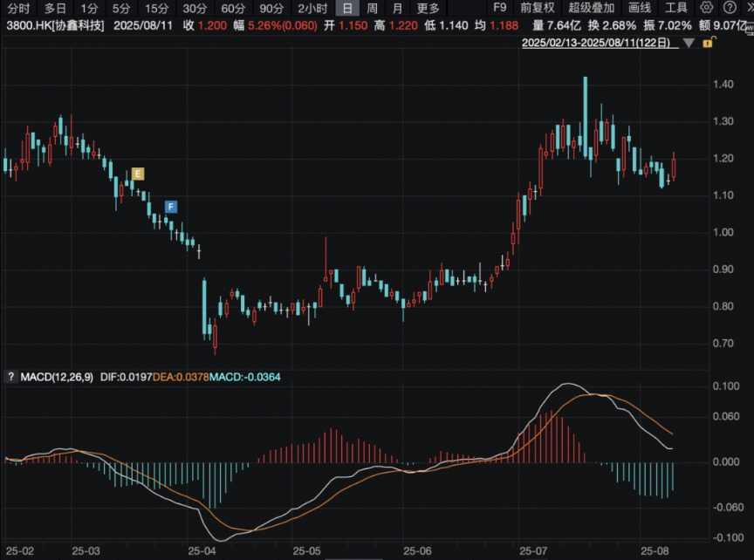754x560 pixels.
Task: Click the blue F event marker
Action: [171, 207]
